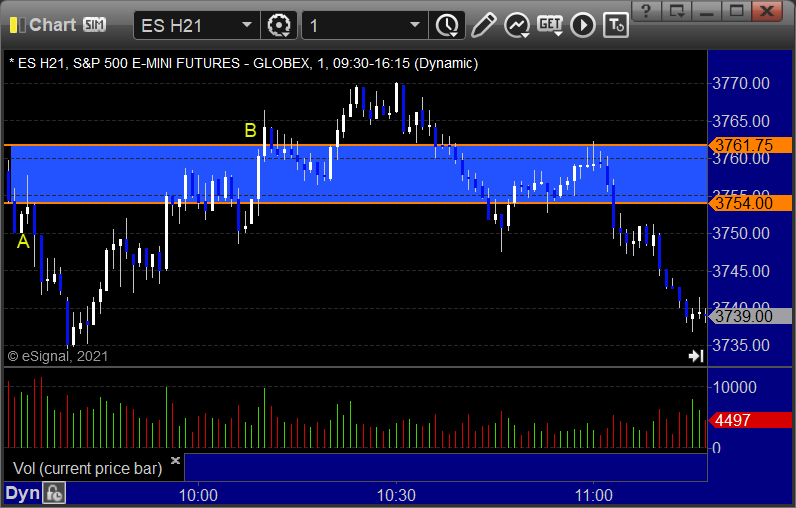Open the window link dropdown icon

point(677,11)
